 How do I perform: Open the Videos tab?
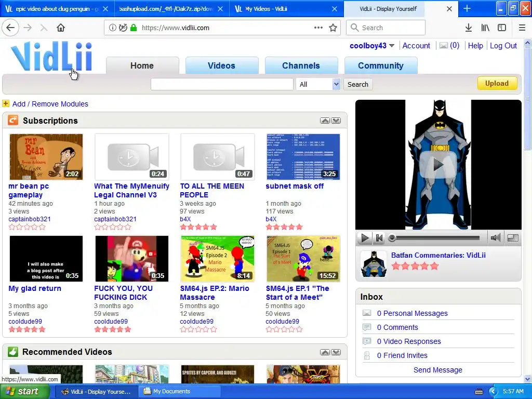coord(221,65)
